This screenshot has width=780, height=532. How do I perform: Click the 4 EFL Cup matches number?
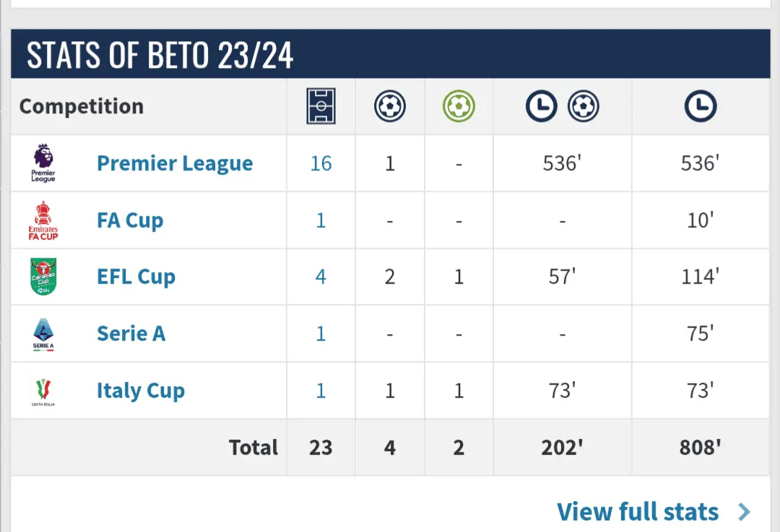pyautogui.click(x=321, y=276)
